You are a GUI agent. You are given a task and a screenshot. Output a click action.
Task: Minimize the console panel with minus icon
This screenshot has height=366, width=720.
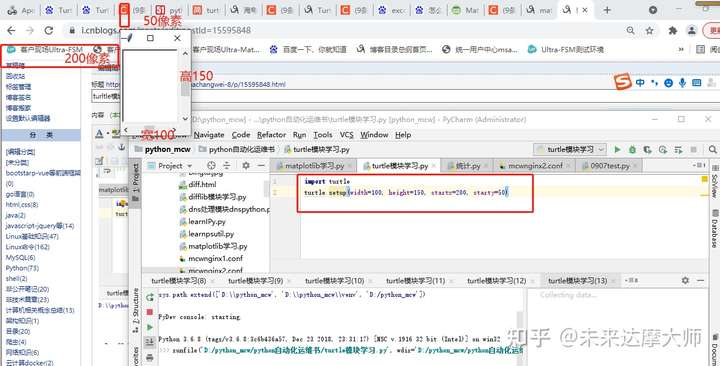(x=701, y=280)
